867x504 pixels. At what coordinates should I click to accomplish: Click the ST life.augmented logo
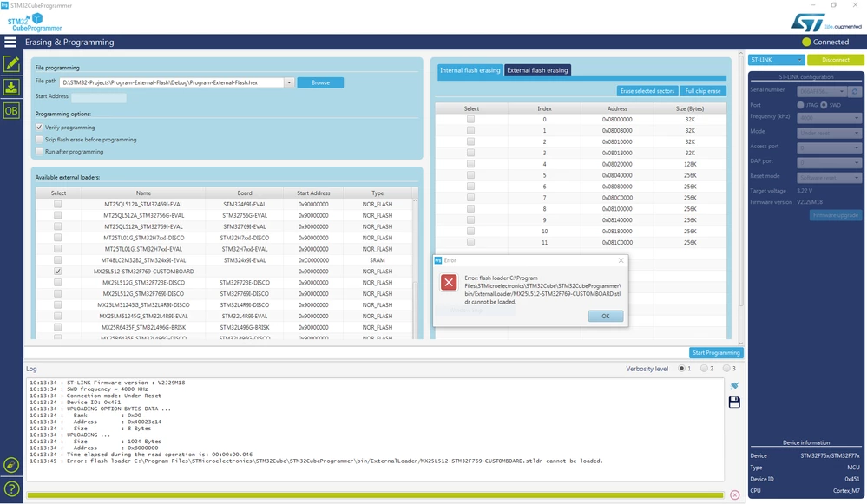(826, 23)
